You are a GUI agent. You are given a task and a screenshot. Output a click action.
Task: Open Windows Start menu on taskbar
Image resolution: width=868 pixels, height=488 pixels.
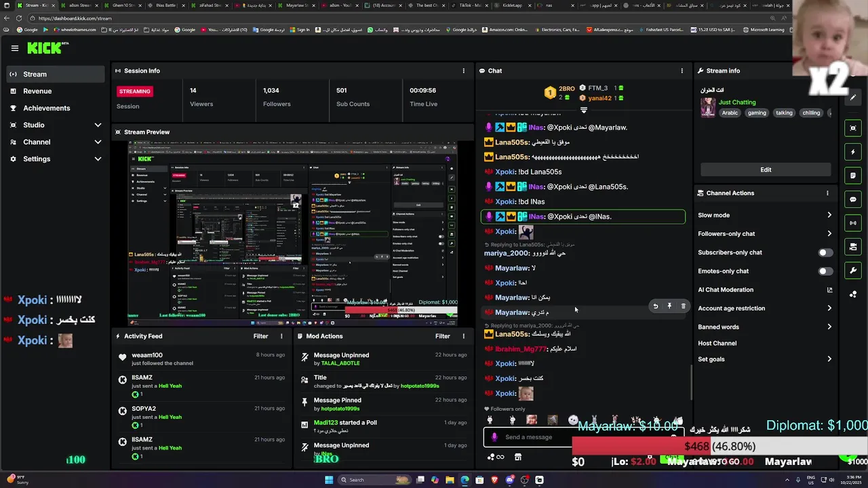[329, 480]
